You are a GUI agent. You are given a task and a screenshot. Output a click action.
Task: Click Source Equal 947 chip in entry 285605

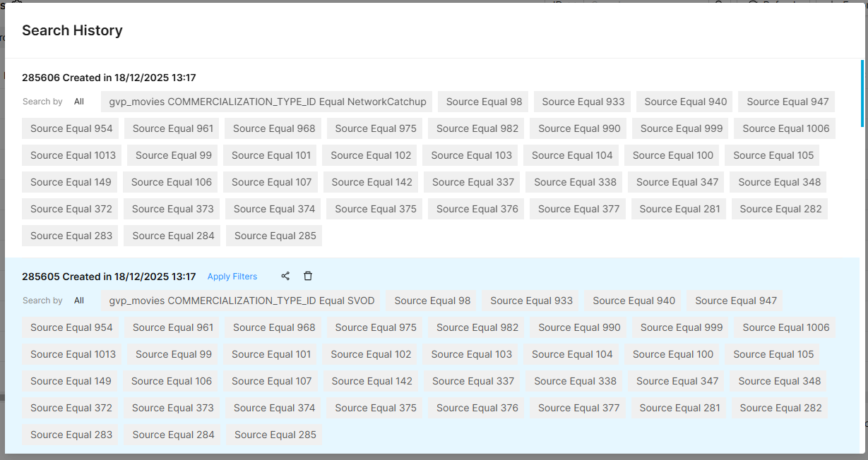pyautogui.click(x=735, y=301)
